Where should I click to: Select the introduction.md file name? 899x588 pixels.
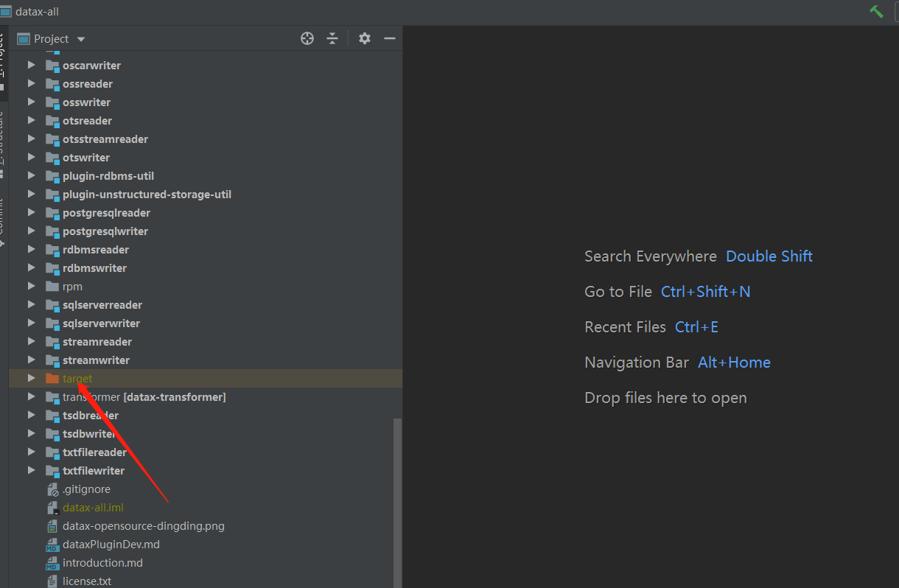click(x=103, y=563)
